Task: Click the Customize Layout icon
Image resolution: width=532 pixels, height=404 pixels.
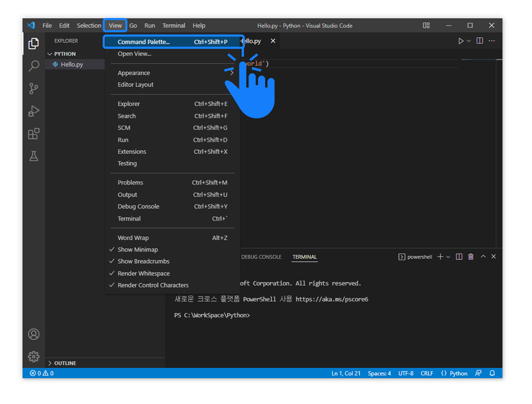Action: (x=426, y=25)
